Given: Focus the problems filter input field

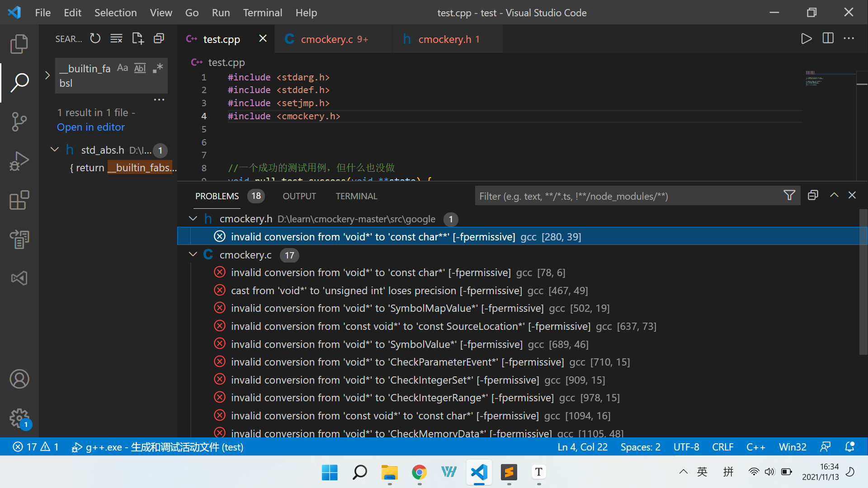Looking at the screenshot, I should tap(628, 196).
